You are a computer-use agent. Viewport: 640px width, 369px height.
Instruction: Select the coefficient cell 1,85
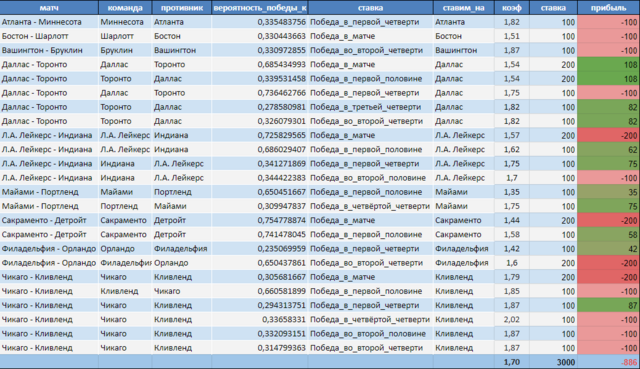pos(512,291)
